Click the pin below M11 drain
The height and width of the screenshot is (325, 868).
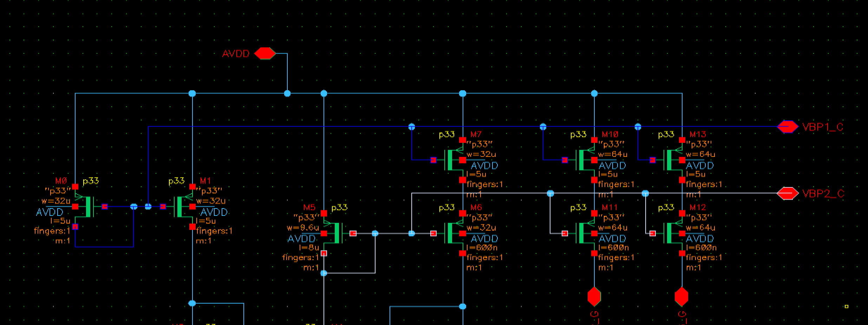(594, 297)
